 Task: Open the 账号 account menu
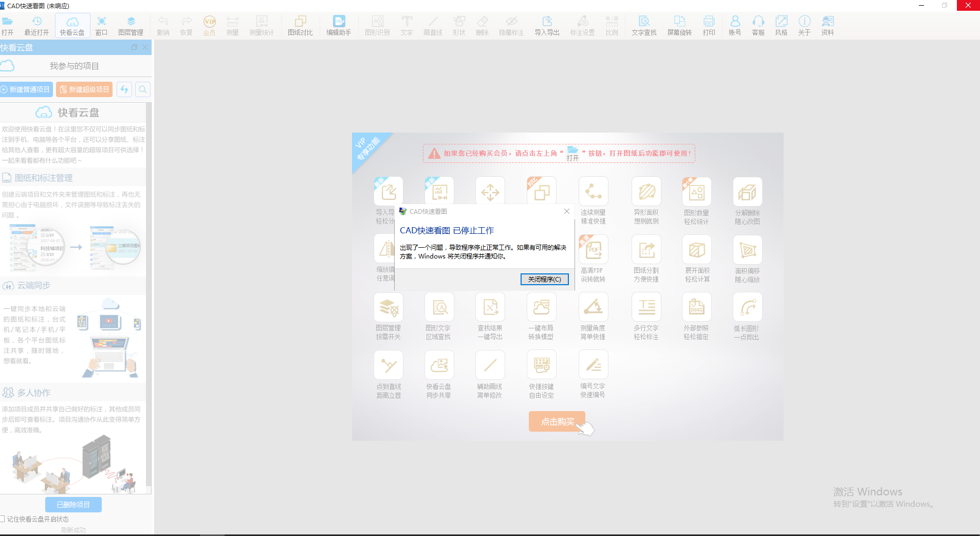pos(735,25)
